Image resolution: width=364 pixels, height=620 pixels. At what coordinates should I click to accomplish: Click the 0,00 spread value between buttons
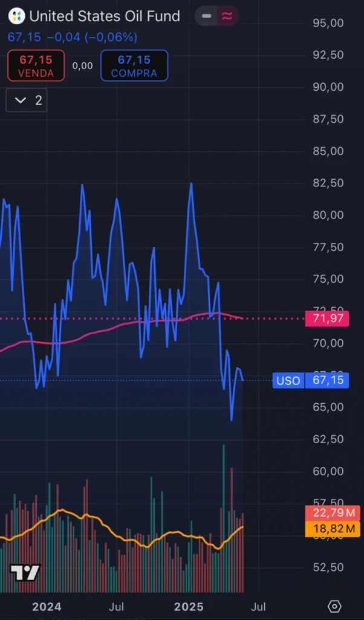82,65
